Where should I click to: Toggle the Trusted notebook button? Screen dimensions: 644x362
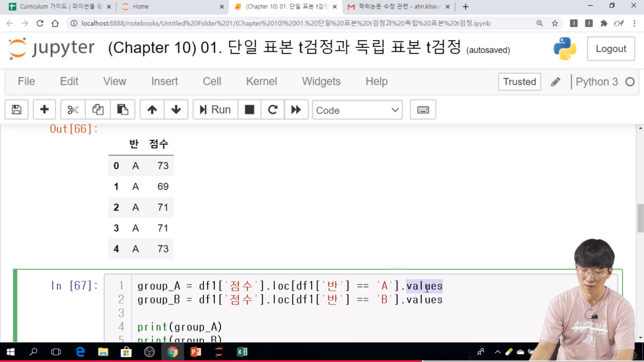tap(519, 82)
